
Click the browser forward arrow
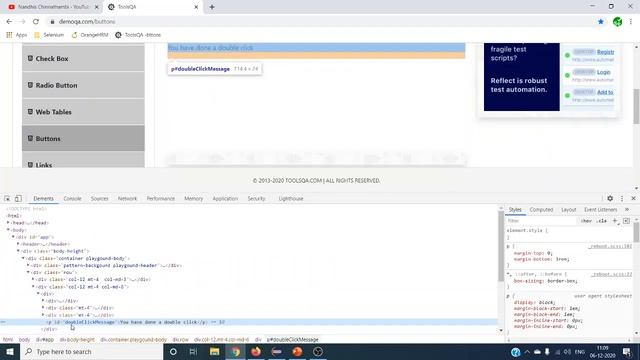[22, 22]
